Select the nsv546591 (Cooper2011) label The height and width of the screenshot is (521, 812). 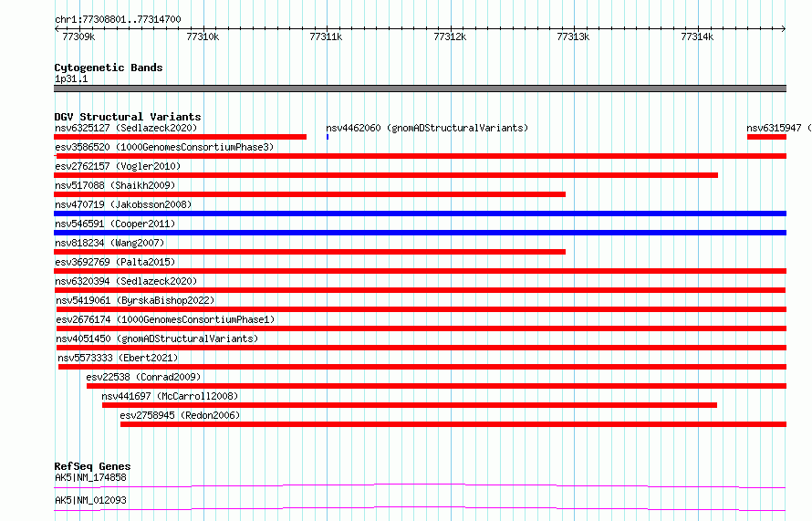click(x=115, y=224)
